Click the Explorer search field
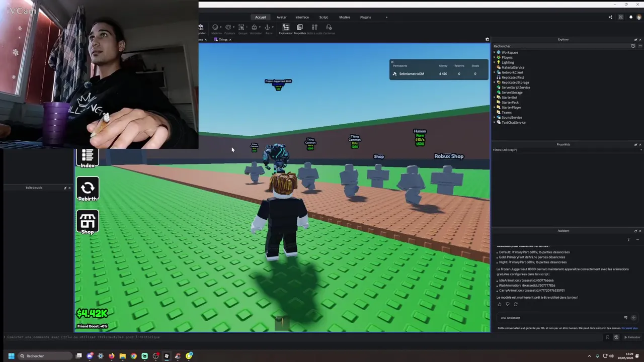The height and width of the screenshot is (362, 644). (560, 46)
